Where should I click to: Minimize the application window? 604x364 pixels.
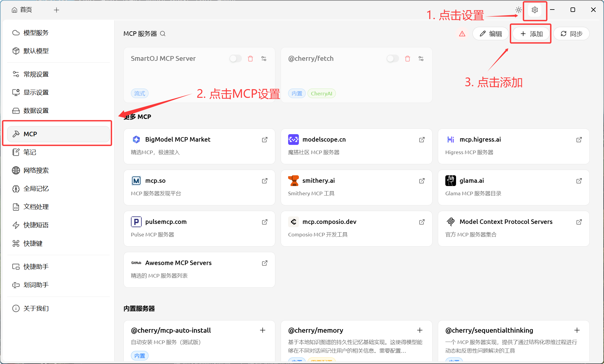[x=552, y=10]
